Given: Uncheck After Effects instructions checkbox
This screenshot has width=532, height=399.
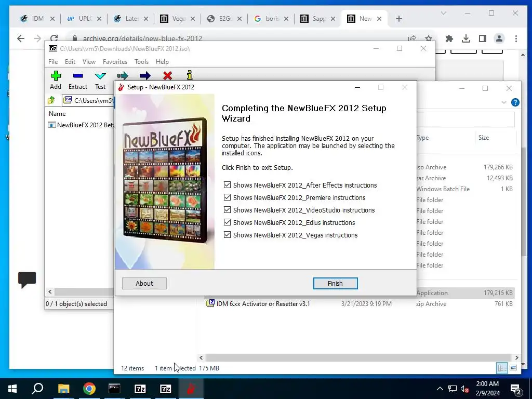Looking at the screenshot, I should [227, 185].
